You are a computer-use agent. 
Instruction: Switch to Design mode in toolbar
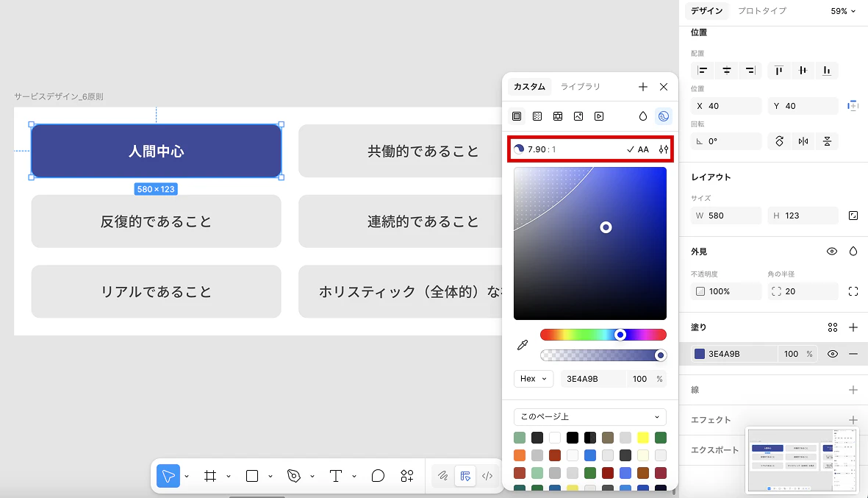click(465, 476)
